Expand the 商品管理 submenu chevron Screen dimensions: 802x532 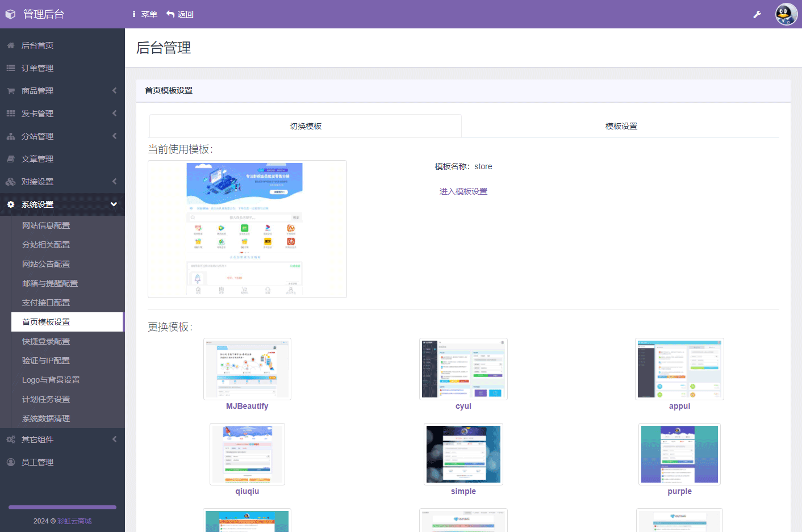pos(114,91)
